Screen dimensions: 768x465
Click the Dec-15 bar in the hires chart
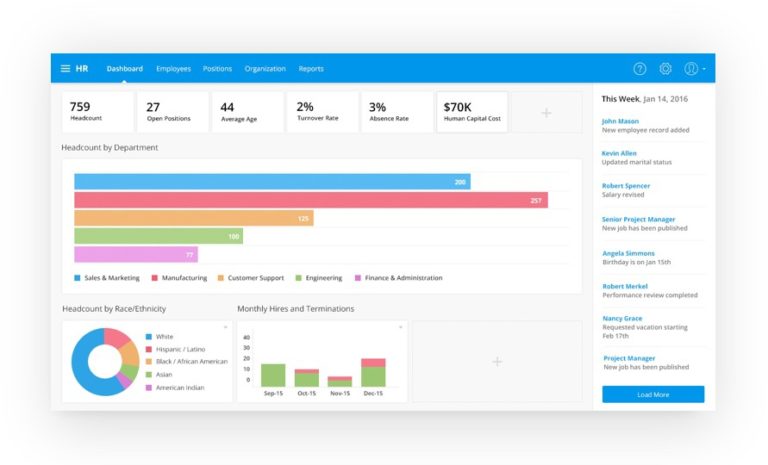373,373
